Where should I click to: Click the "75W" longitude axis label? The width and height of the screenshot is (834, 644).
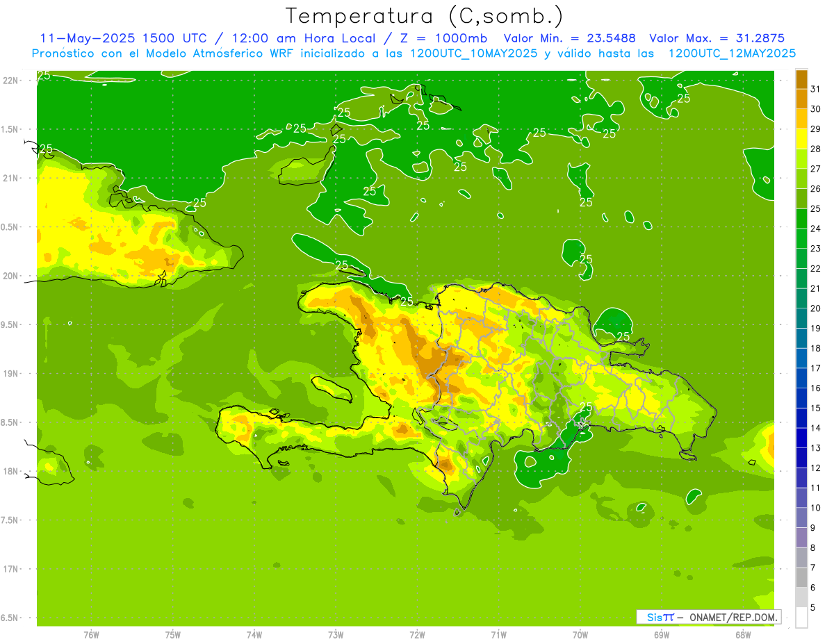coord(173,635)
